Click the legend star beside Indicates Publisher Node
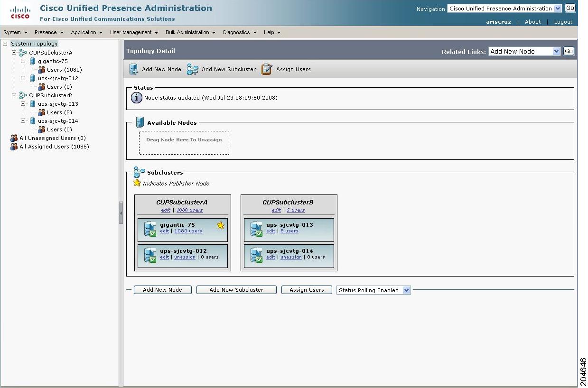The height and width of the screenshot is (388, 588). [x=137, y=183]
